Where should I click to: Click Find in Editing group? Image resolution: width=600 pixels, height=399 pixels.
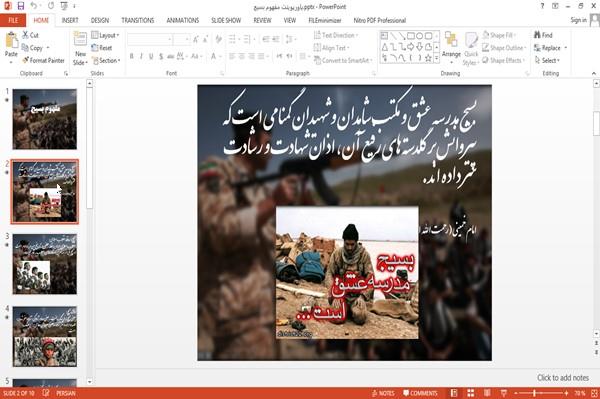(543, 35)
